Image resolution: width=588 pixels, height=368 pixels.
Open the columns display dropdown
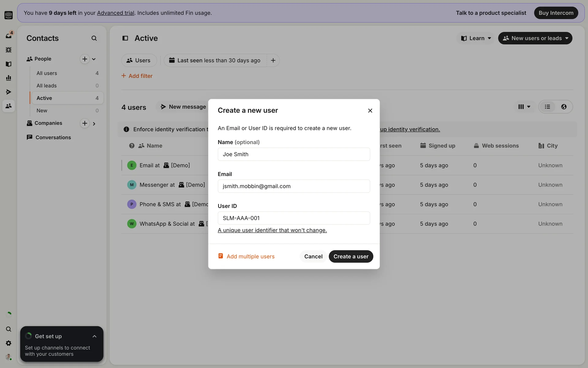point(524,107)
